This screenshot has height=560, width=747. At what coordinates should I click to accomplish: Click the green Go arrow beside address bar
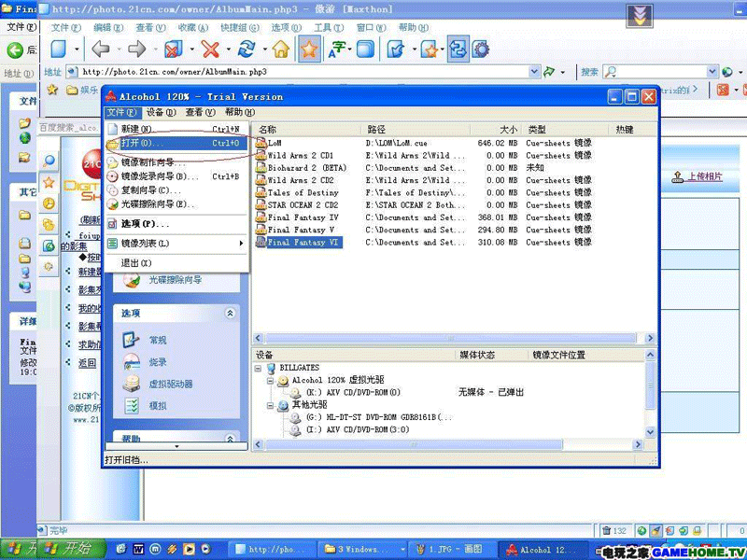tap(549, 72)
